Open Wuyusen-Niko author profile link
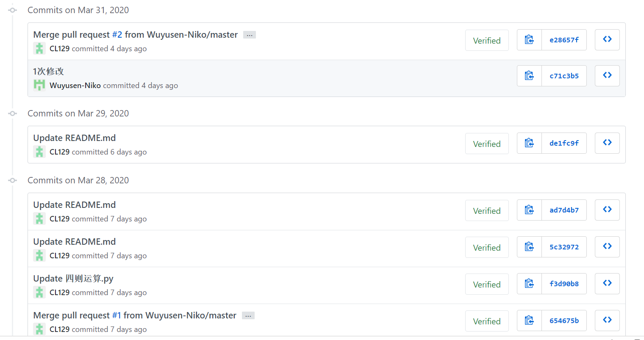The image size is (644, 340). click(75, 86)
